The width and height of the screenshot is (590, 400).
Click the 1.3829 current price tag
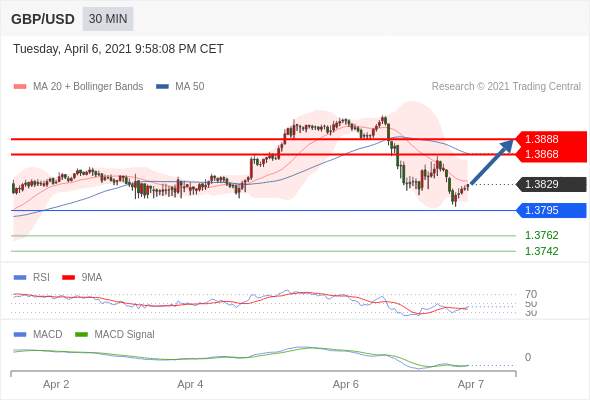[552, 184]
